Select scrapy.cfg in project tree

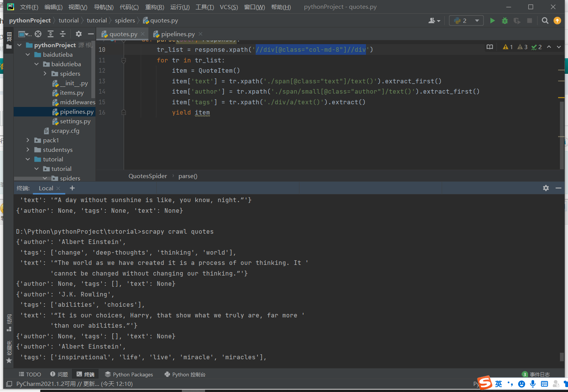point(62,131)
